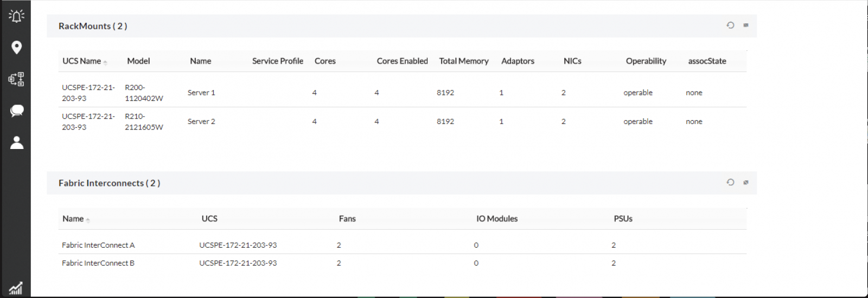Click the location pin sidebar icon
This screenshot has height=298, width=868.
pos(16,48)
